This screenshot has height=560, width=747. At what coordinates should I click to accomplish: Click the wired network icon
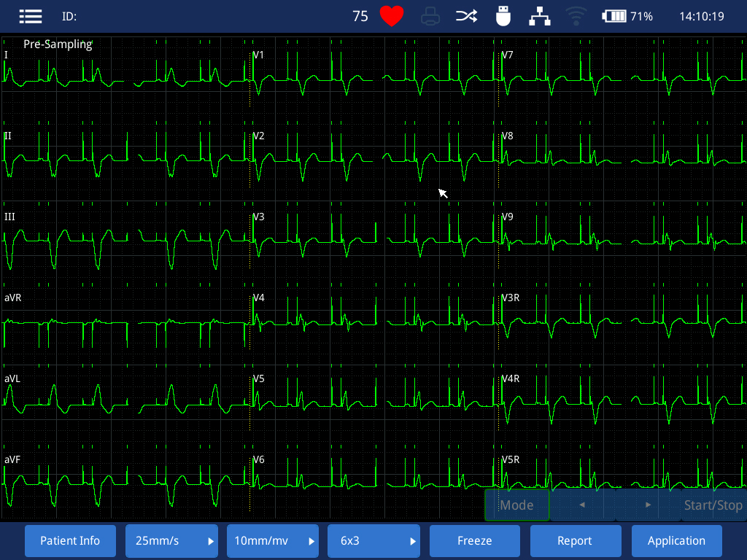(540, 16)
